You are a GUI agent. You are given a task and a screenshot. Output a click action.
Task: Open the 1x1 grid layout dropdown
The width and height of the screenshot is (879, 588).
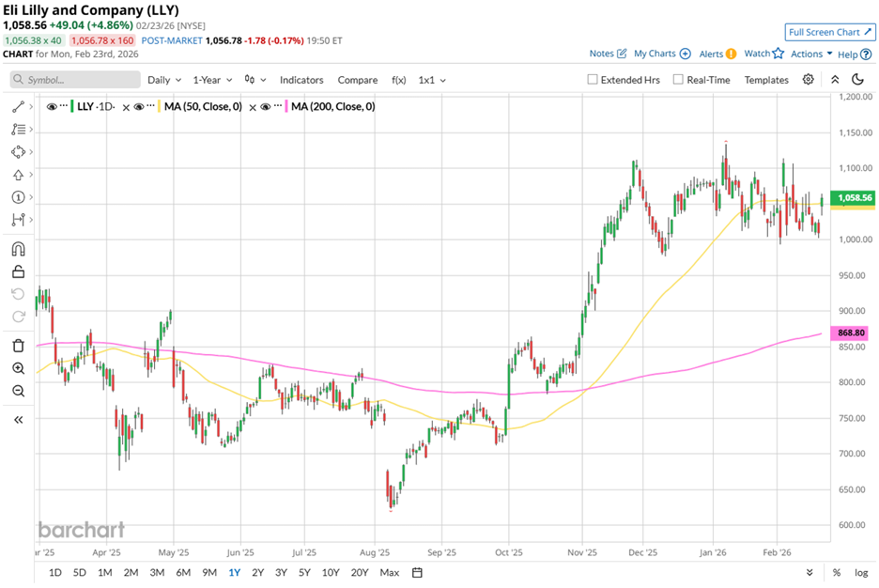tap(432, 80)
